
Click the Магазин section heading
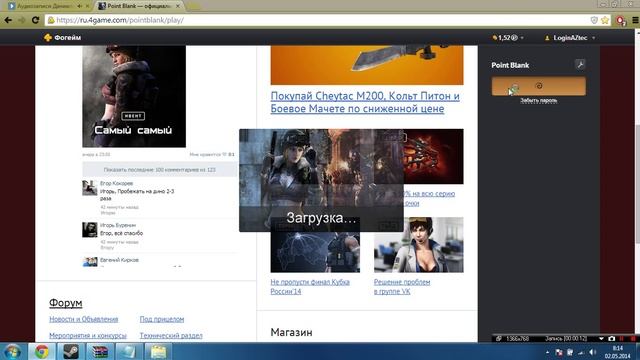(291, 332)
